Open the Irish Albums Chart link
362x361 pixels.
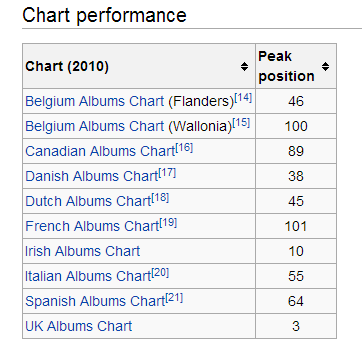point(83,251)
